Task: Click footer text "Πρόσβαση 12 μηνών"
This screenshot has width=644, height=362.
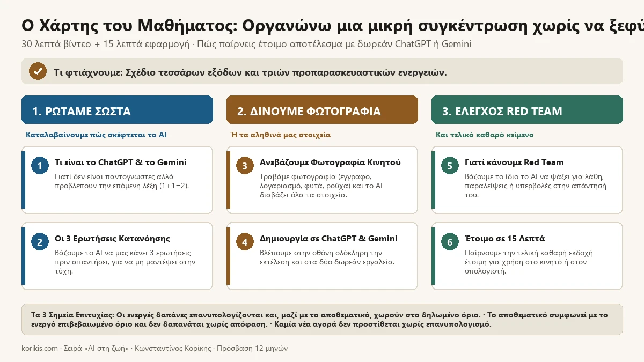Action: tap(251, 348)
